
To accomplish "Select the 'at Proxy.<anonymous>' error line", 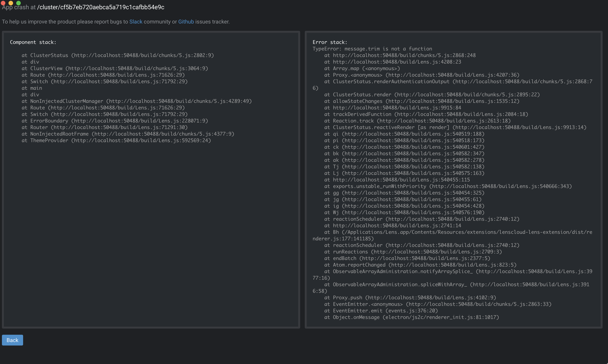I will click(422, 75).
